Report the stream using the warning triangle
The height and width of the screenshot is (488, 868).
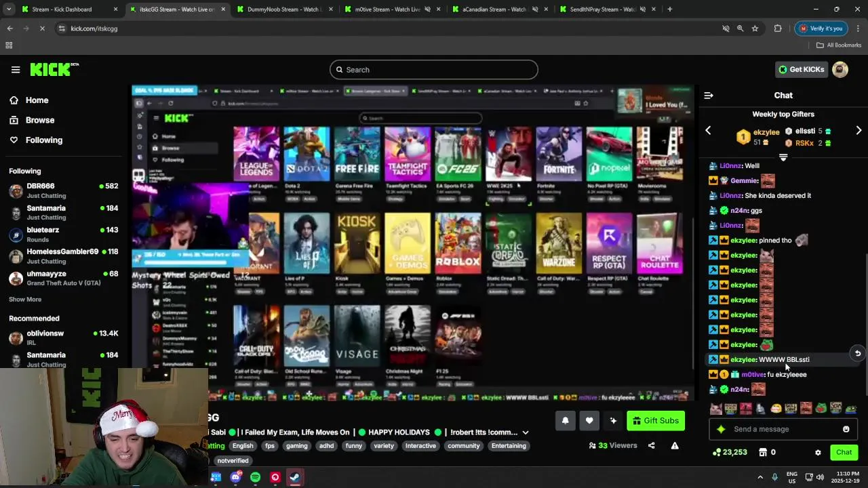tap(675, 445)
